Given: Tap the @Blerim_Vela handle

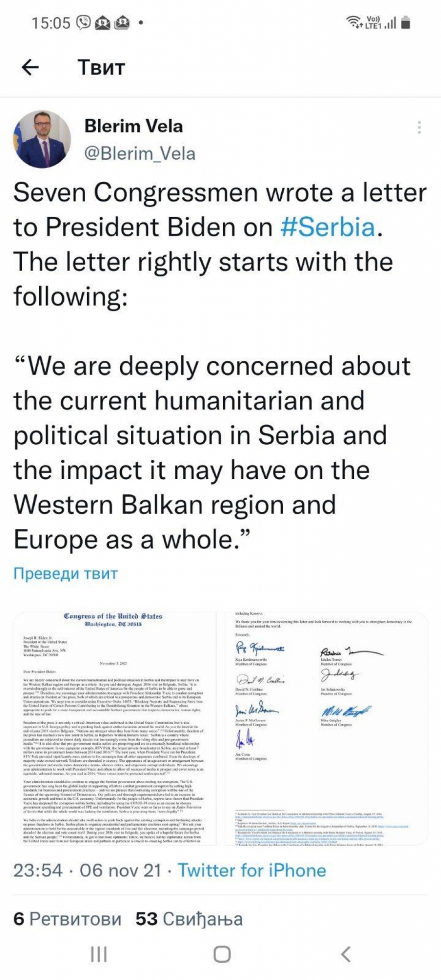Looking at the screenshot, I should click(x=140, y=153).
